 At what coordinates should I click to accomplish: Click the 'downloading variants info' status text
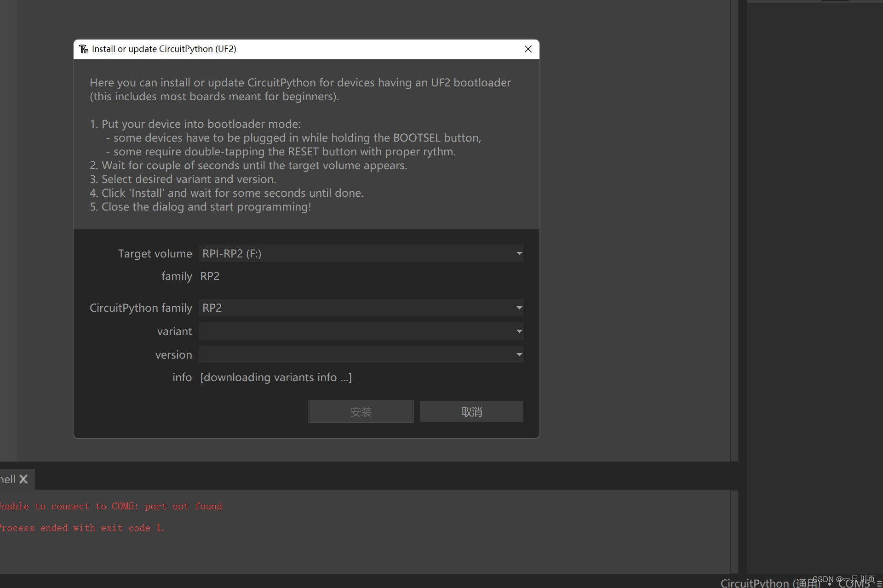pyautogui.click(x=276, y=377)
